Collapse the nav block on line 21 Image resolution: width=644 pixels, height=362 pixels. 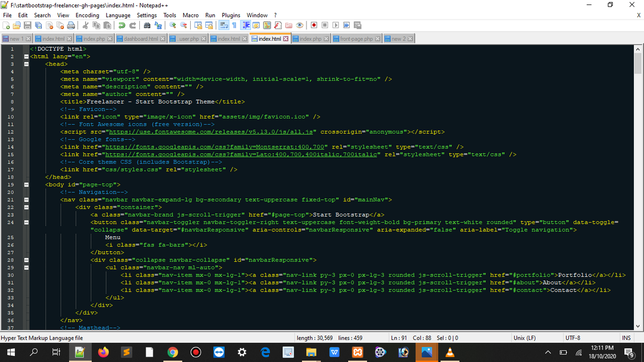26,200
